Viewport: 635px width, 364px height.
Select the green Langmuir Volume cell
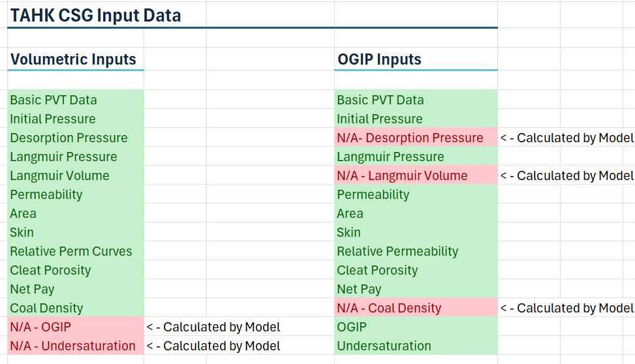[x=59, y=175]
